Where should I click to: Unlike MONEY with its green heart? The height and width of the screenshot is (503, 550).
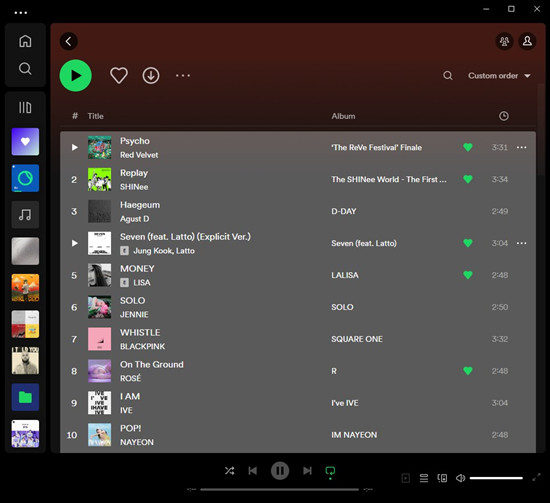point(468,275)
